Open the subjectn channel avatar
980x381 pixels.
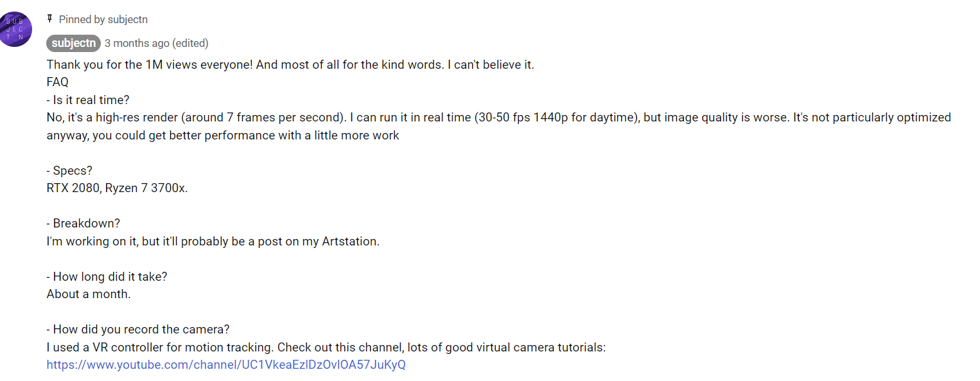15,30
